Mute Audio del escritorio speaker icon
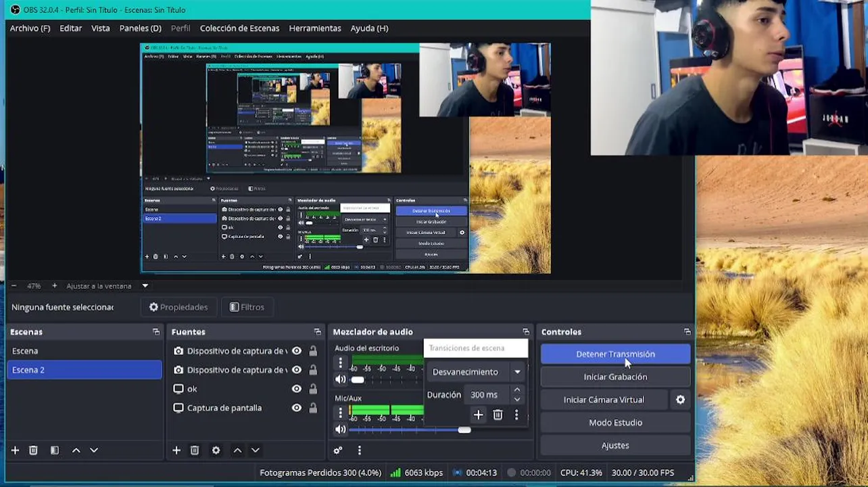The image size is (868, 487). tap(341, 379)
